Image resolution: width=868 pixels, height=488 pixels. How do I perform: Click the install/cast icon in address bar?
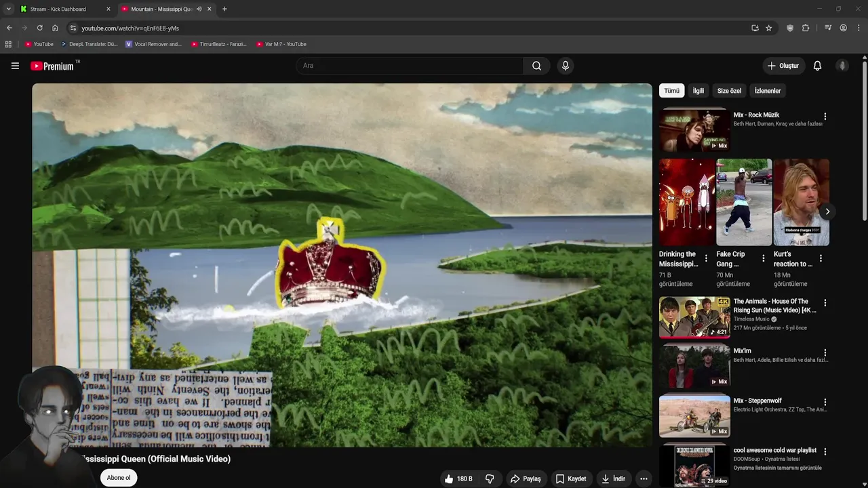click(755, 28)
